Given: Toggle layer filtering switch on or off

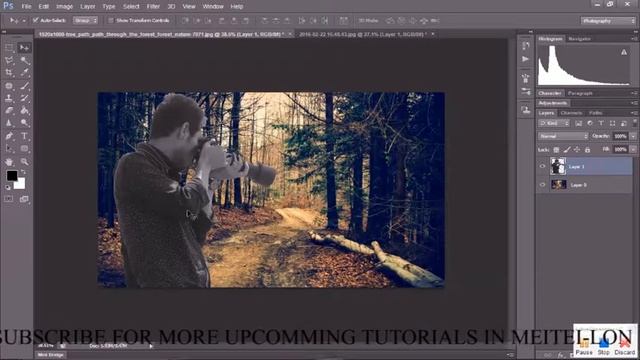Looking at the screenshot, I should tap(635, 122).
